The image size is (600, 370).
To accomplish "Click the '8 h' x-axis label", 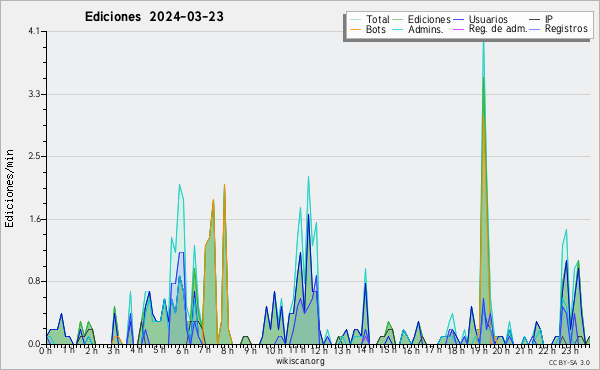I will [227, 350].
